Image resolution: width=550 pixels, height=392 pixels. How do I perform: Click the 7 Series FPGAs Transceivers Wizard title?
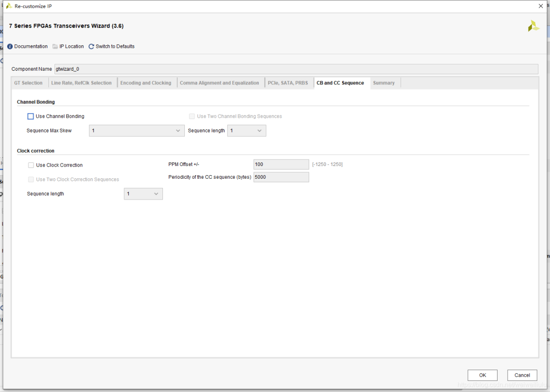pos(66,26)
